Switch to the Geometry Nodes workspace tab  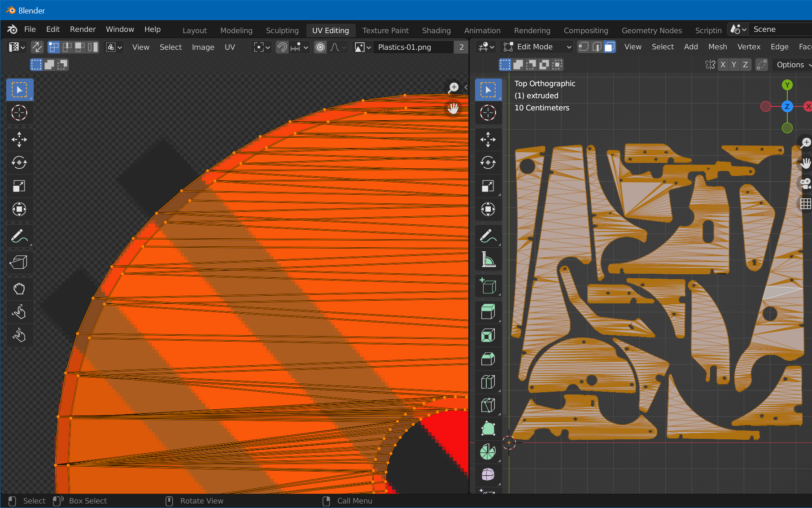pos(651,31)
